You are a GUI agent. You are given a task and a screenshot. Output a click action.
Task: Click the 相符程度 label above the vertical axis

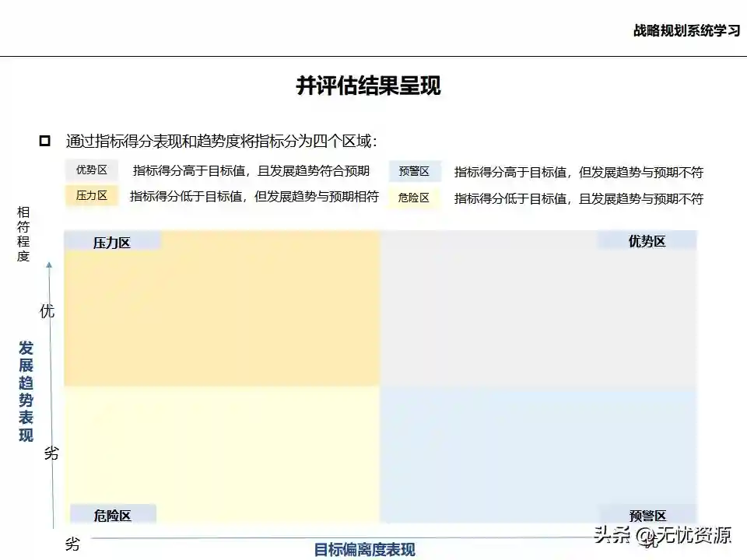tap(23, 233)
